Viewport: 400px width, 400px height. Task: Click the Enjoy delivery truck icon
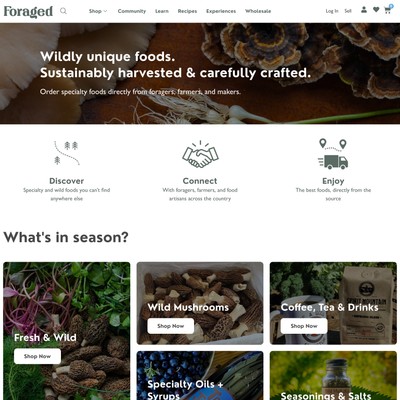(x=333, y=154)
